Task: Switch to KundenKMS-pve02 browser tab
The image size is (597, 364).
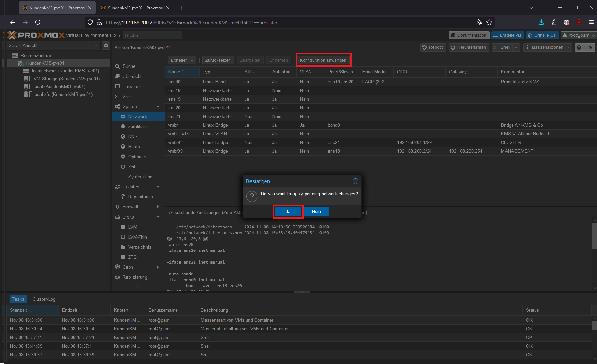Action: coord(132,8)
